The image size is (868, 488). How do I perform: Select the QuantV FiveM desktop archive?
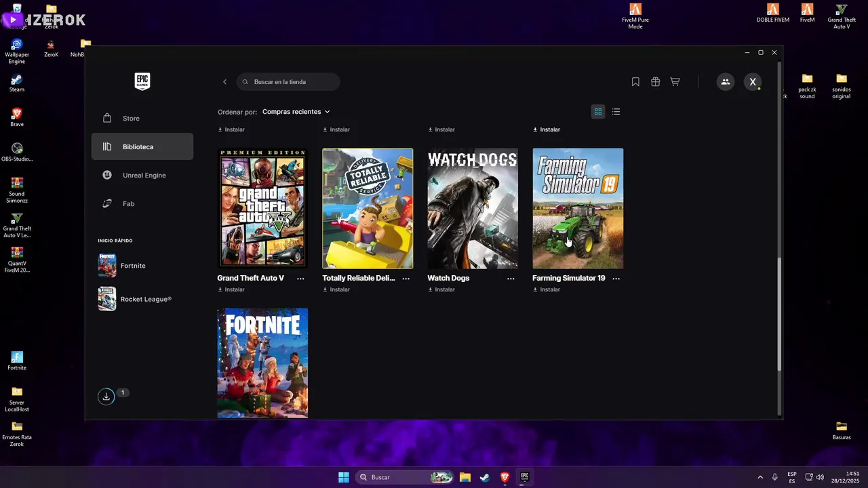coord(17,260)
